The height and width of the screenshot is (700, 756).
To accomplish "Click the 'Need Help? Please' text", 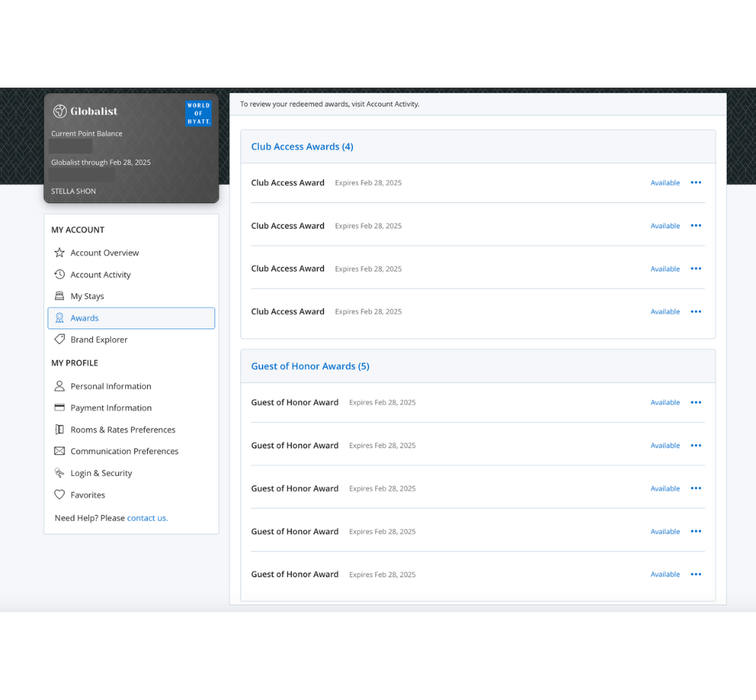I will (x=90, y=518).
